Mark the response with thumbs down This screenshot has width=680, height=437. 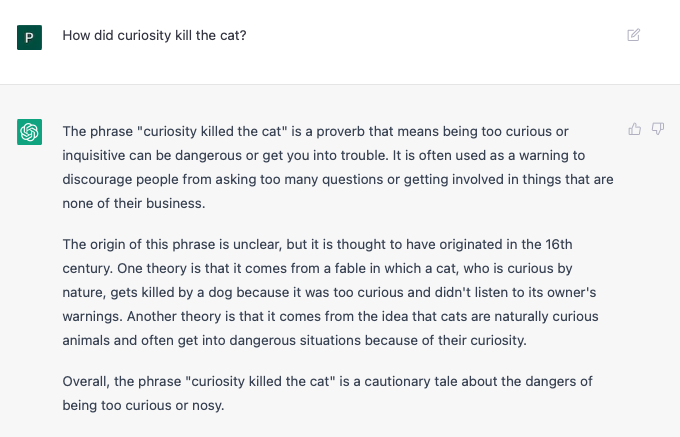coord(658,129)
